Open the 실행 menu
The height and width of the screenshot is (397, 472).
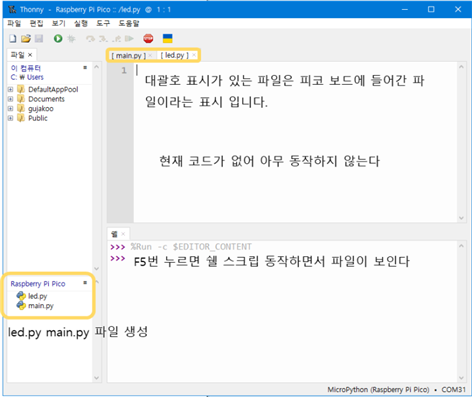click(x=81, y=23)
